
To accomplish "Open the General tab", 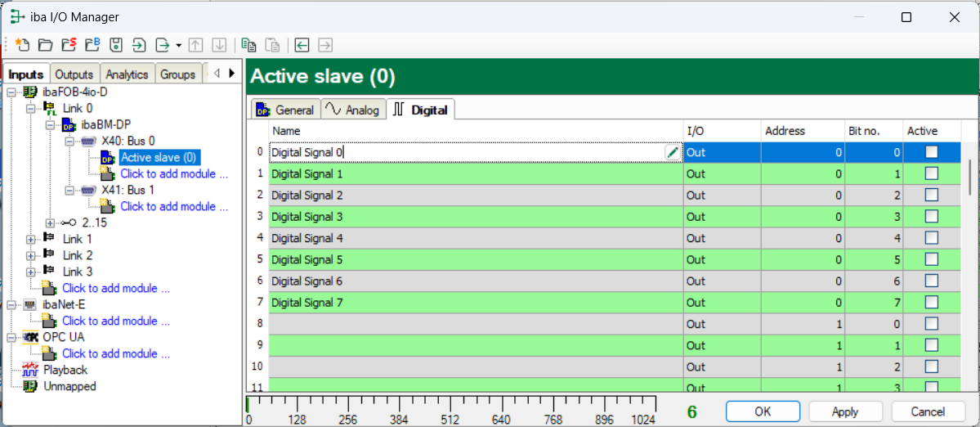I will click(x=285, y=110).
